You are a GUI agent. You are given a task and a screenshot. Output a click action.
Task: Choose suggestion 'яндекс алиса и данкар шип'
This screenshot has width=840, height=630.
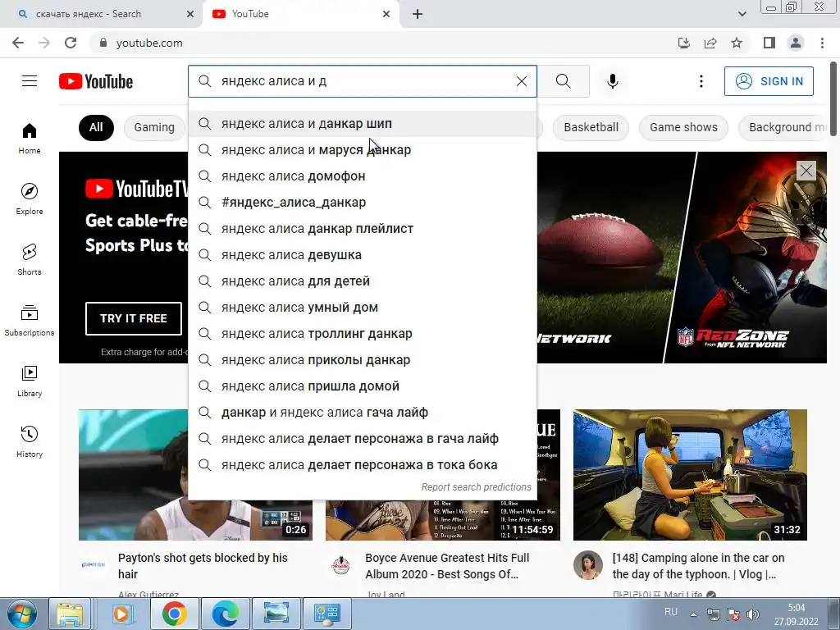(363, 124)
